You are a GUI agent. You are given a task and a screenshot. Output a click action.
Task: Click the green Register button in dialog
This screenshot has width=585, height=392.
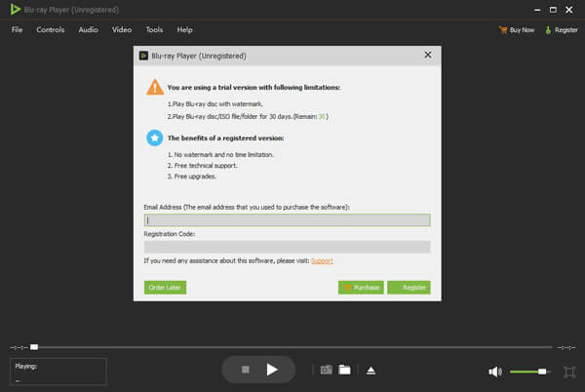[x=409, y=288]
